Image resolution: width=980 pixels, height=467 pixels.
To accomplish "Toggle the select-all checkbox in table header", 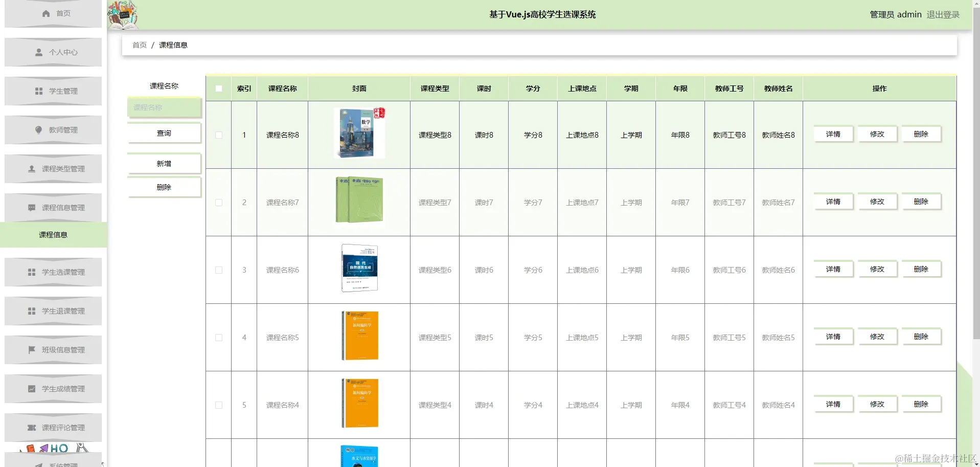I will coord(219,88).
